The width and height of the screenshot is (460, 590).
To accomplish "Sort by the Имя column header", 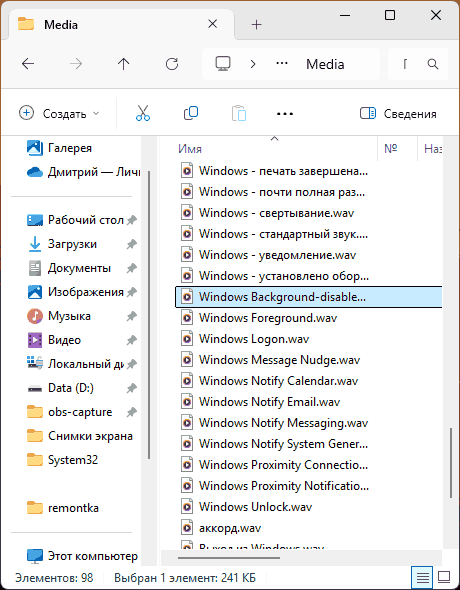I will coord(190,149).
